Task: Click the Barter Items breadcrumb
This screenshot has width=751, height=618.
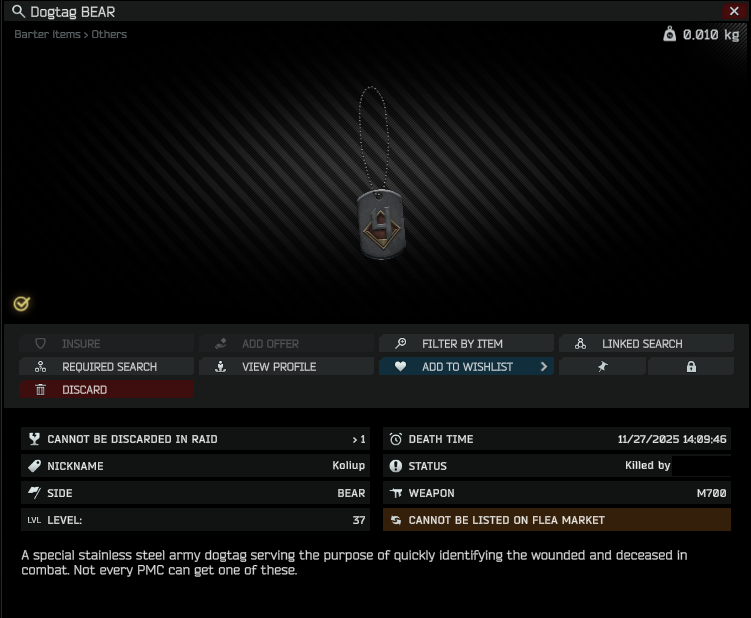Action: [x=47, y=34]
